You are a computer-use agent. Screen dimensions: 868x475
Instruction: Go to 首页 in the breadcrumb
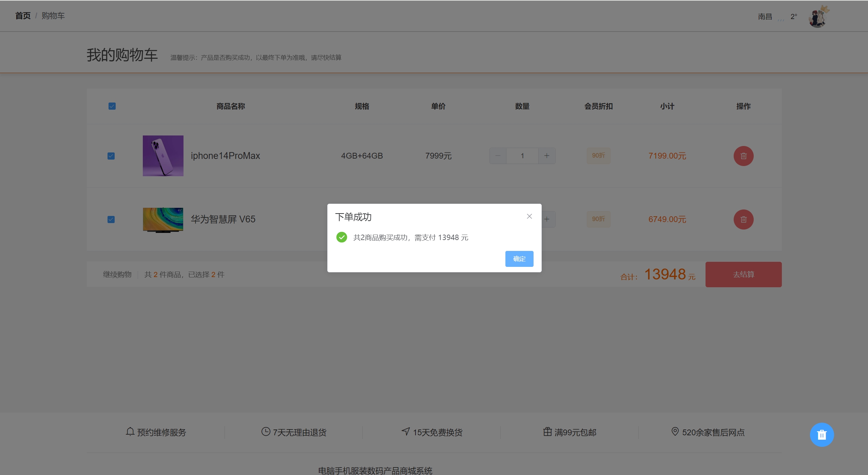23,16
